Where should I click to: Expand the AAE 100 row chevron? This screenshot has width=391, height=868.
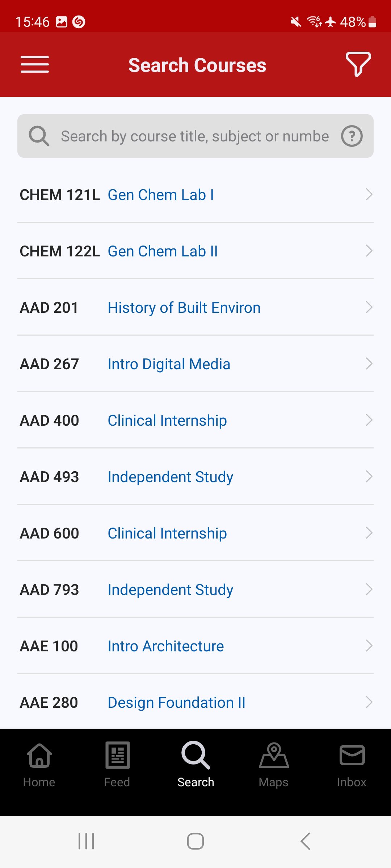[369, 646]
